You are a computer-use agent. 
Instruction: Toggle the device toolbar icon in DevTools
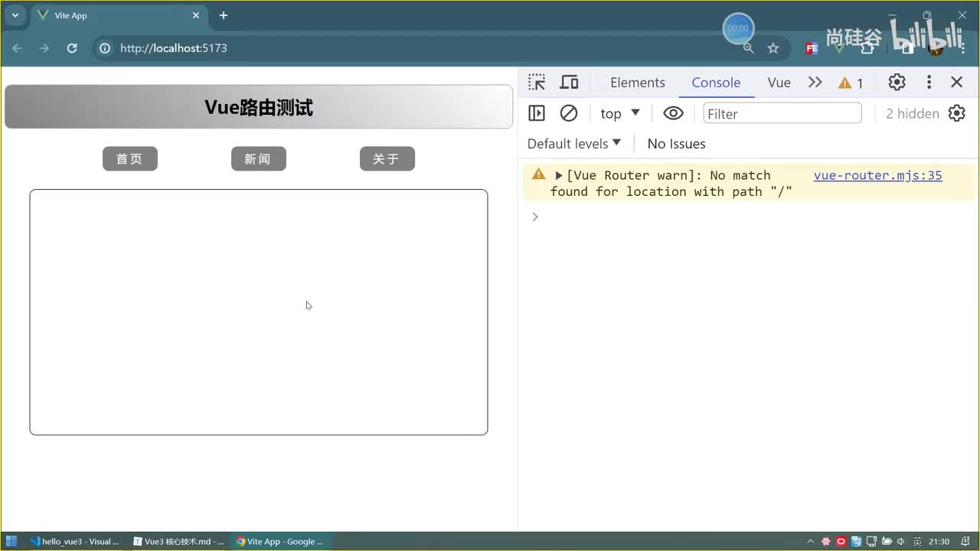pyautogui.click(x=569, y=83)
